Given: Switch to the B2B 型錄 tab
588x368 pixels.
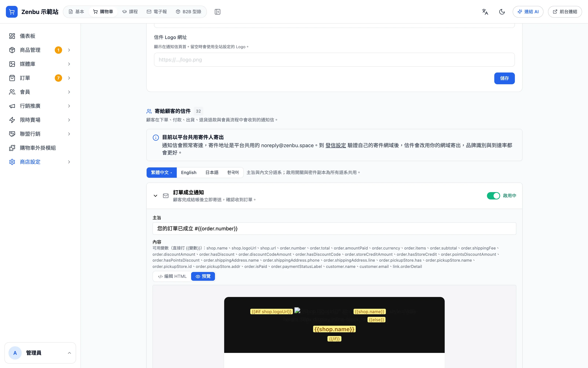Looking at the screenshot, I should point(189,12).
